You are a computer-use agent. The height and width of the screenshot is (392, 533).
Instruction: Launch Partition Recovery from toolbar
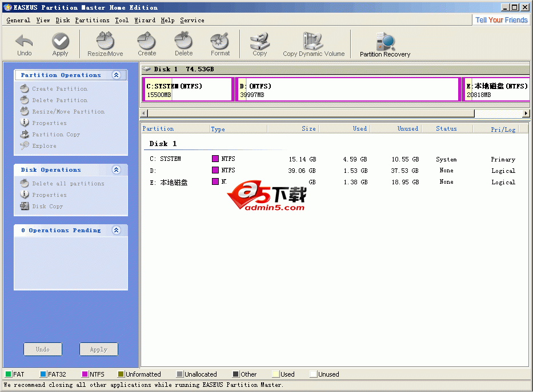click(x=385, y=43)
